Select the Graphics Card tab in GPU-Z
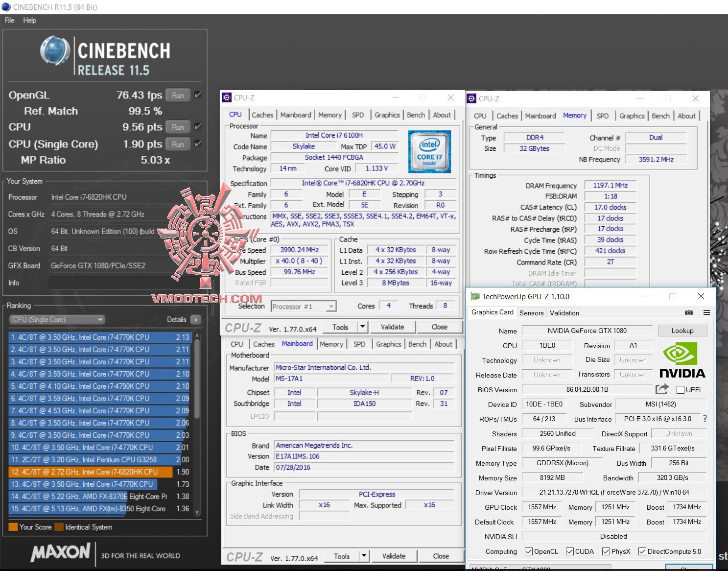The height and width of the screenshot is (571, 728). click(x=493, y=312)
